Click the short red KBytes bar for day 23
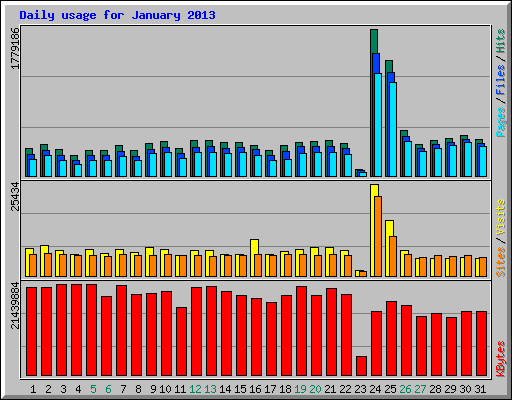512x400 pixels. [361, 366]
